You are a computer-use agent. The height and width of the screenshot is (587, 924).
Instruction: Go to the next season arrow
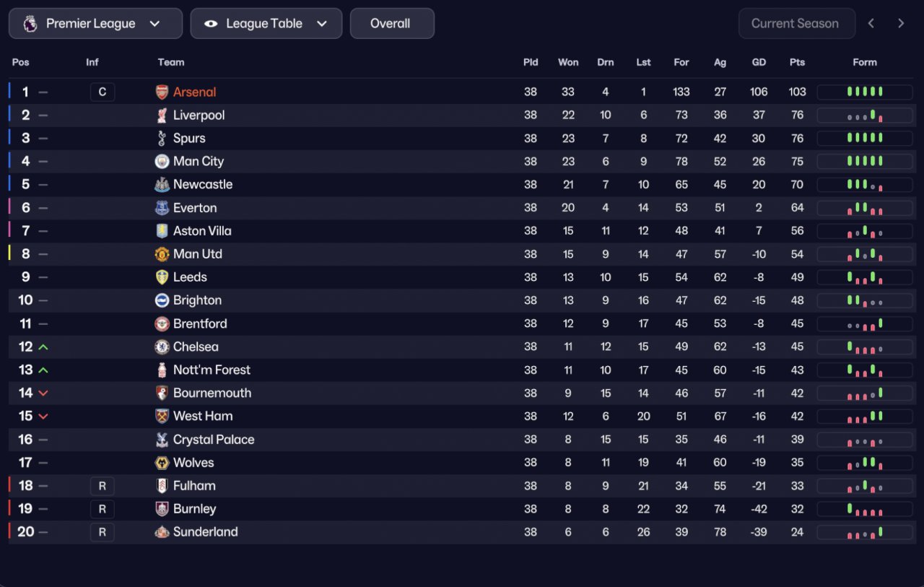coord(901,24)
